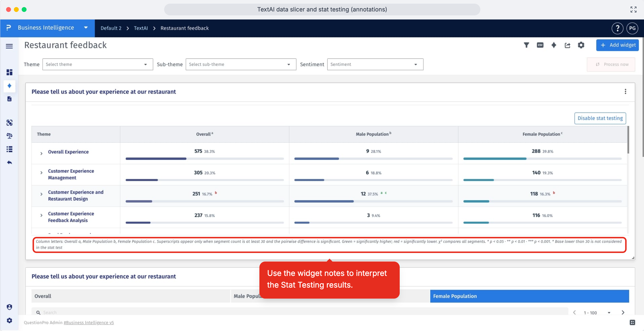
Task: Click the reply arrow icon in sidebar
Action: coord(9,162)
